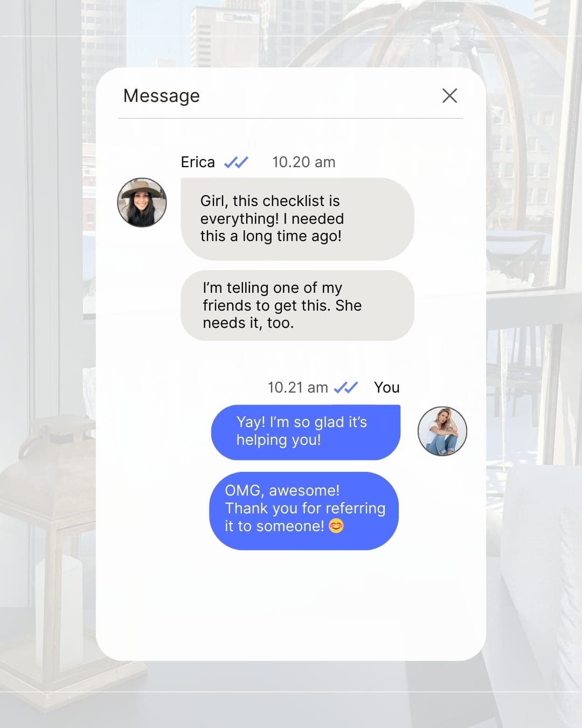Select the 'Yay! I'm so glad' message bubble
This screenshot has height=728, width=582.
pos(306,432)
